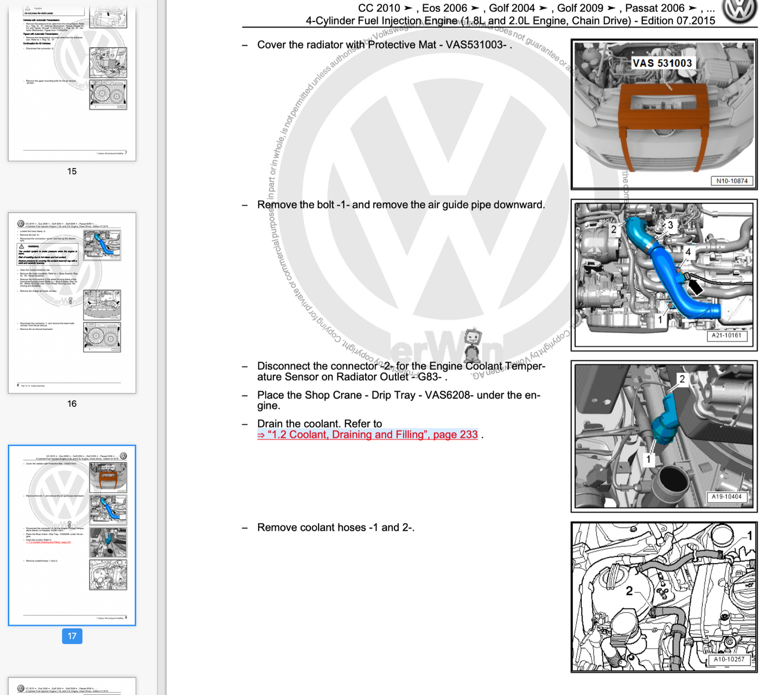784x695 pixels.
Task: Open the partially visible thumbnail below page 17
Action: click(x=72, y=686)
